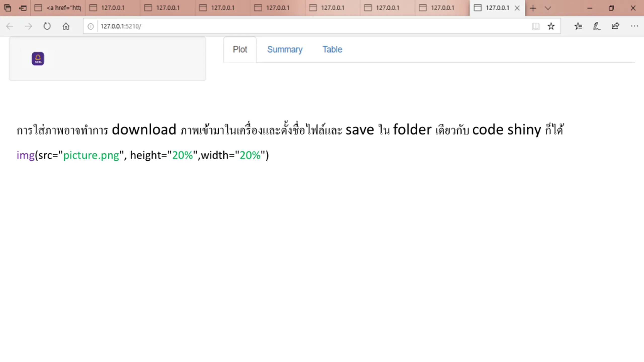Click the words 'code shiny'
644x362 pixels.
pos(506,130)
